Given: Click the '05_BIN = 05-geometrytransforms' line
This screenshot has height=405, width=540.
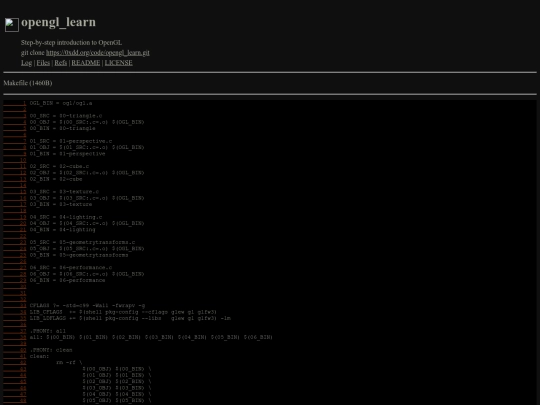Looking at the screenshot, I should tap(79, 255).
